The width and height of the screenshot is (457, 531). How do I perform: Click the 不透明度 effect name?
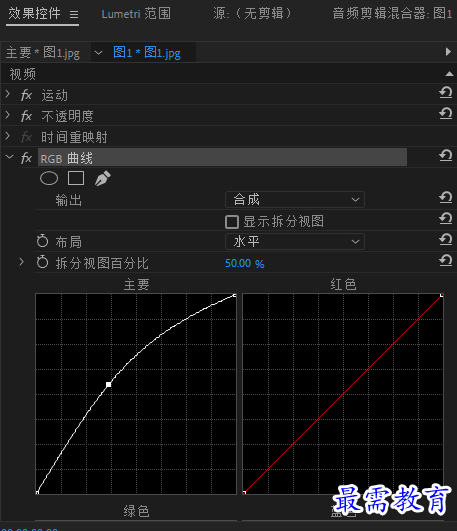[x=67, y=116]
